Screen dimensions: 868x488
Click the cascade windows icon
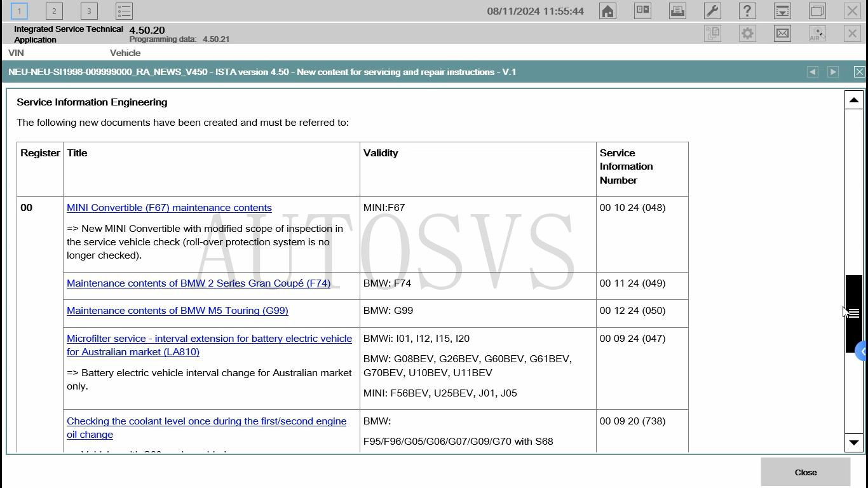[817, 11]
